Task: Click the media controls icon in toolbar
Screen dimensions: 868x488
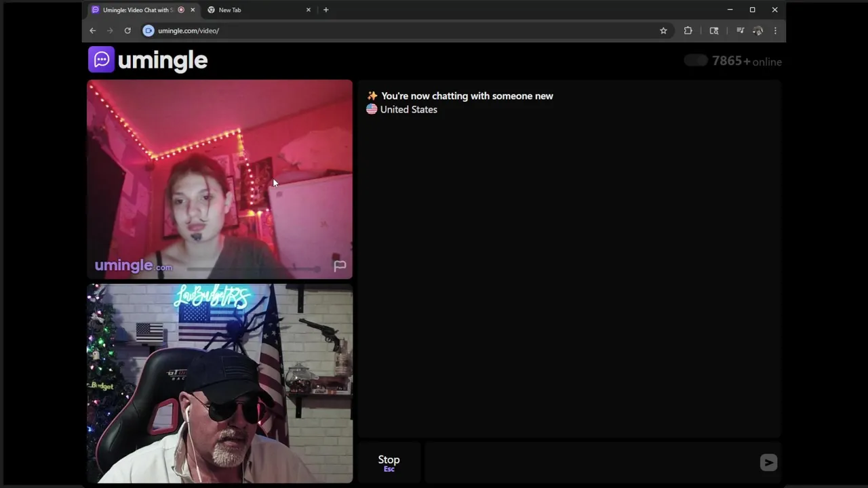Action: click(x=740, y=30)
